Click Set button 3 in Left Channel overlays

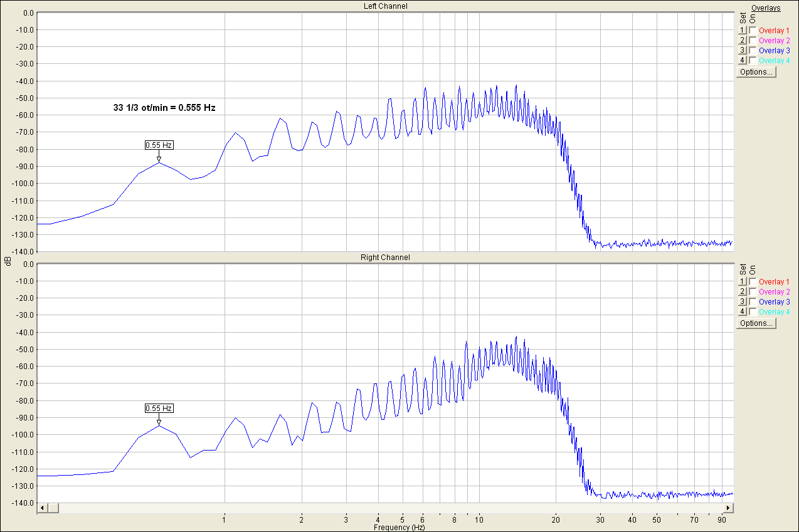742,50
